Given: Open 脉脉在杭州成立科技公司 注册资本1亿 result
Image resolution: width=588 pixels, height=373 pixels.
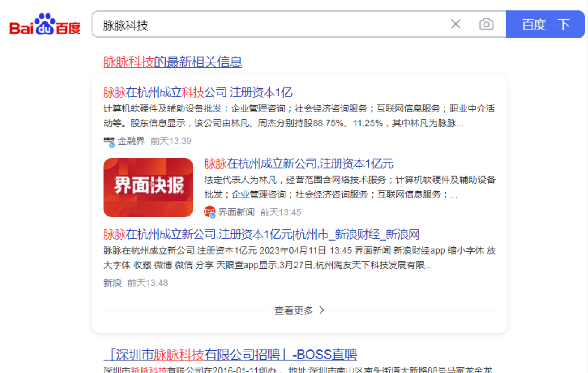Looking at the screenshot, I should (x=198, y=92).
